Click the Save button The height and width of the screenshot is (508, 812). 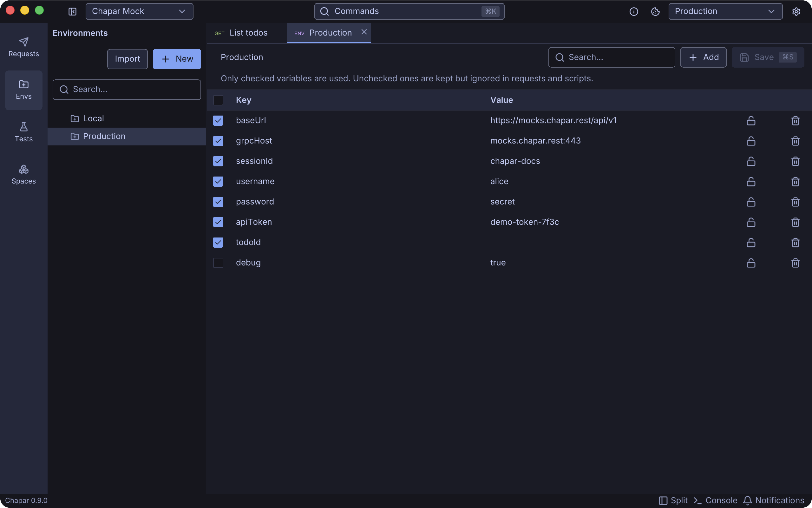[768, 57]
